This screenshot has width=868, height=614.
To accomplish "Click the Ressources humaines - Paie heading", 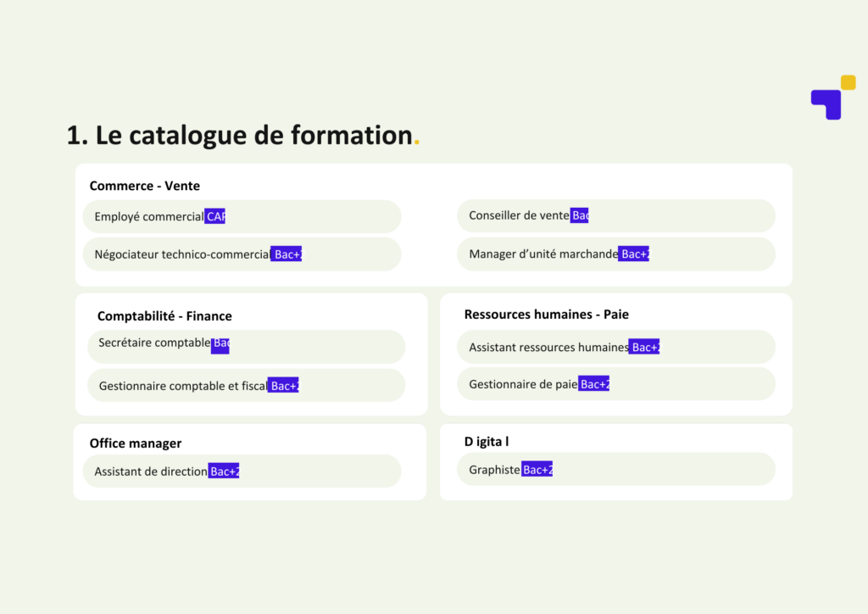I will [546, 315].
